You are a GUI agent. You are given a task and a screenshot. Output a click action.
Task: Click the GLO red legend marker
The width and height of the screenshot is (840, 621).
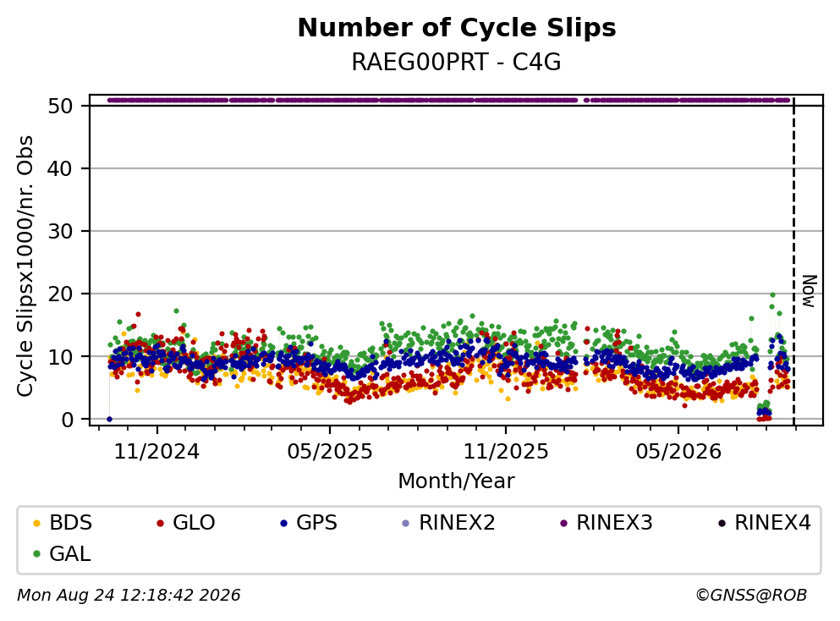pyautogui.click(x=160, y=523)
